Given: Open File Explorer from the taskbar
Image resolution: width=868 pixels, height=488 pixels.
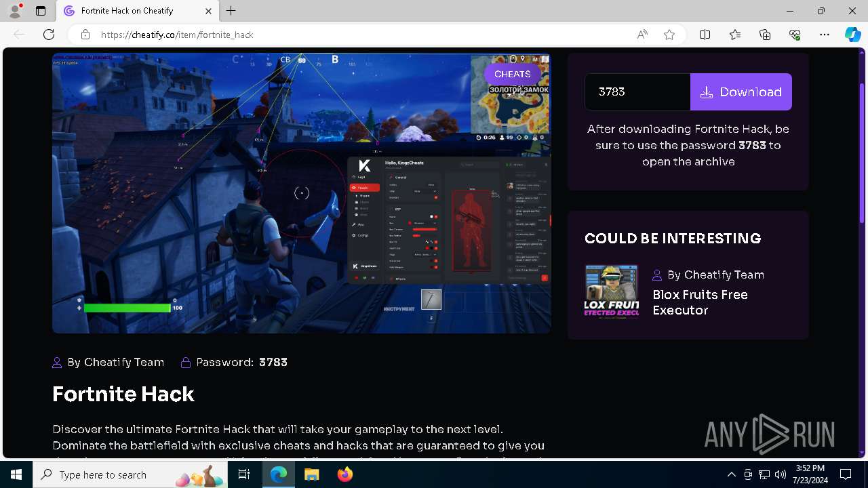Looking at the screenshot, I should (x=311, y=474).
